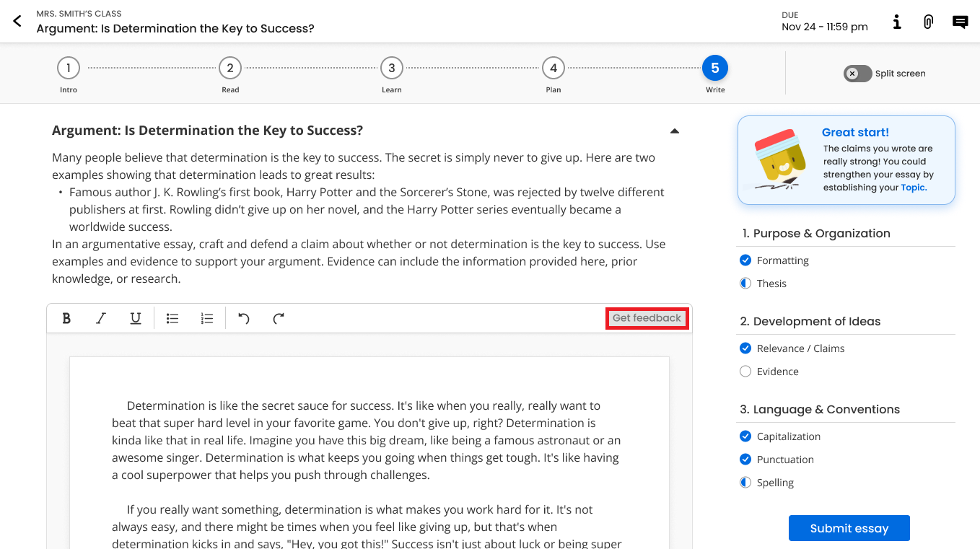Insert a numbered list
Image resolution: width=980 pixels, height=549 pixels.
click(x=207, y=318)
